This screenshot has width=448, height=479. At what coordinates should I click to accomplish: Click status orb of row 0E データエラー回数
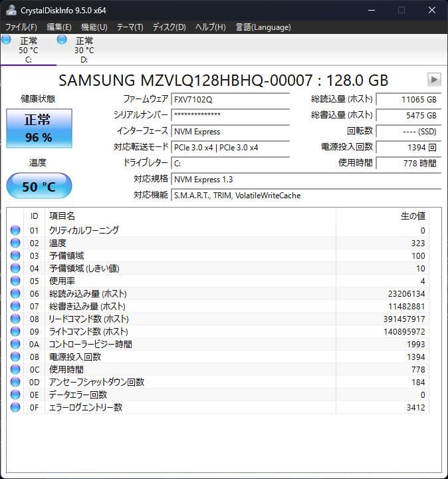[15, 395]
